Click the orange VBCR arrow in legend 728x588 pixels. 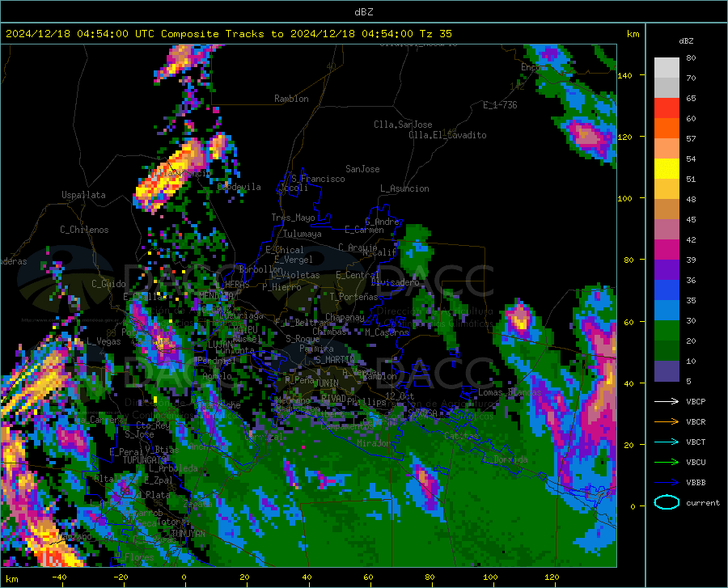coord(667,421)
